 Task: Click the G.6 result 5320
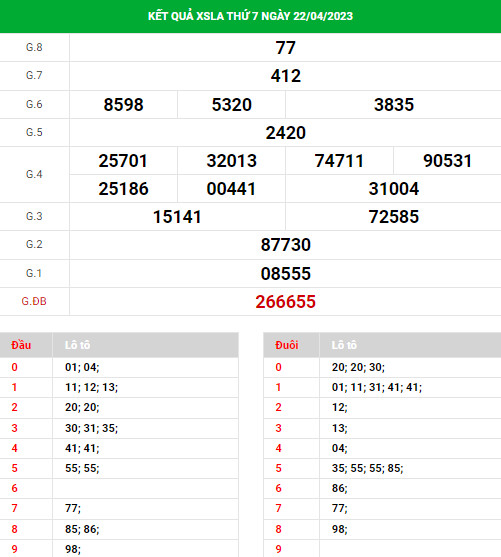tap(232, 105)
